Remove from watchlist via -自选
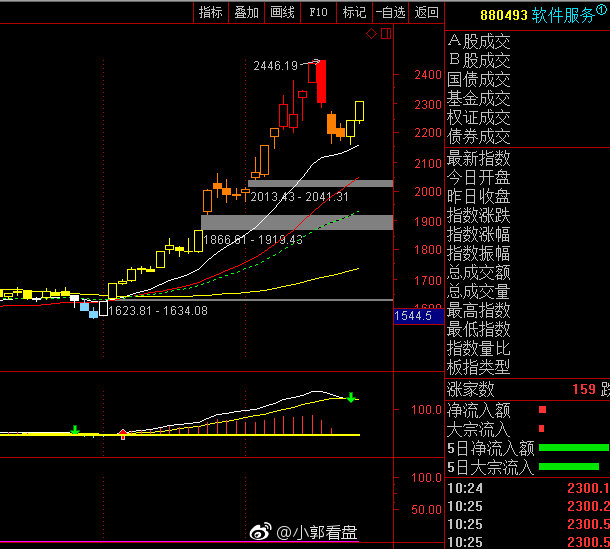 tap(390, 12)
